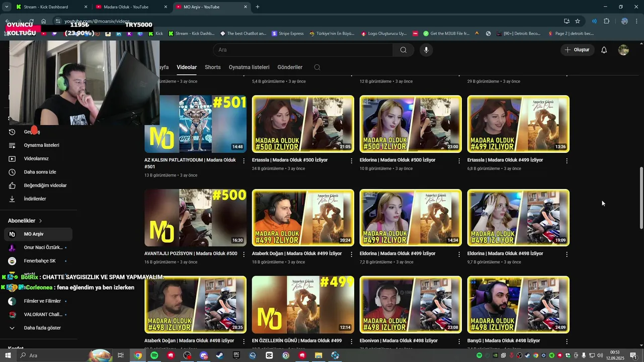Open Logo Oluşturucu bookmark
Viewport: 644px width, 362px height.
tap(383, 34)
